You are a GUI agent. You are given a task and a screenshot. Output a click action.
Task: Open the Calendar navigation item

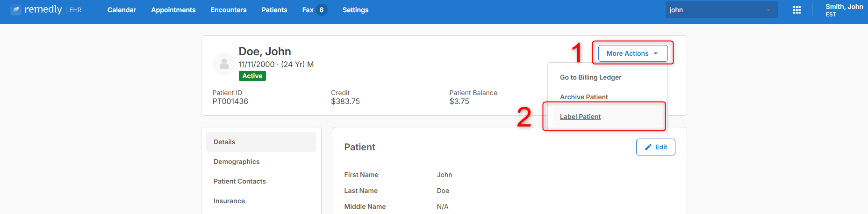click(122, 10)
